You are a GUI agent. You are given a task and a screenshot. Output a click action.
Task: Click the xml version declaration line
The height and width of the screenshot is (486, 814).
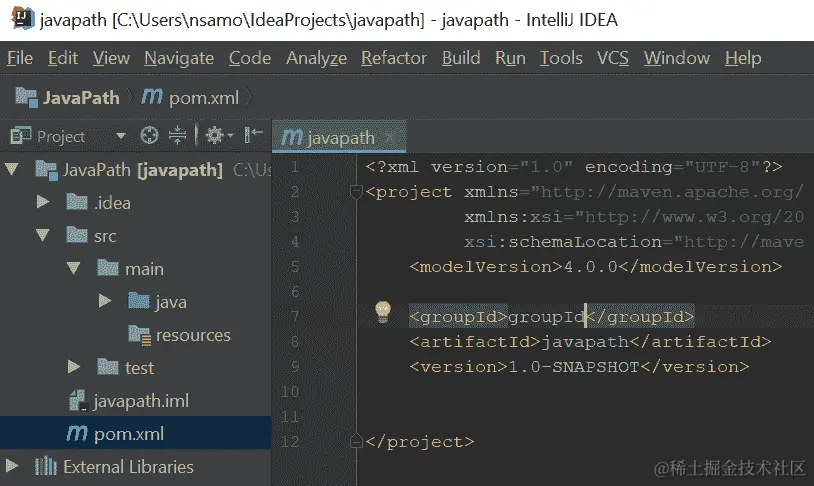573,167
